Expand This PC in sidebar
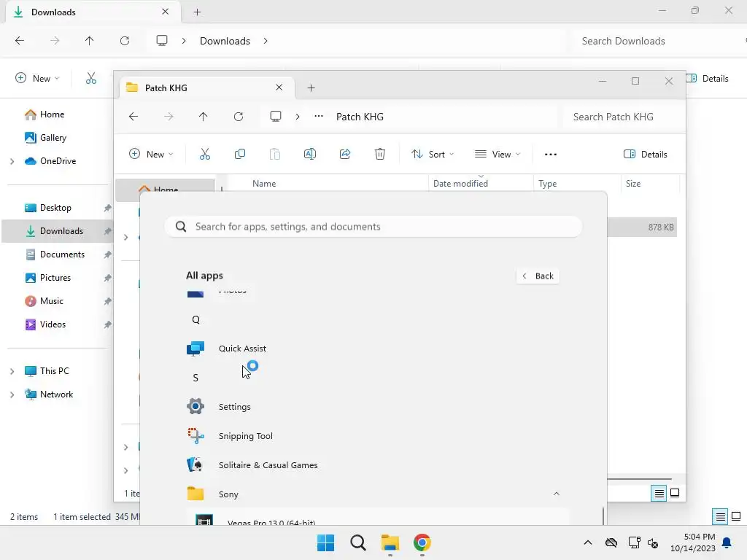 pos(12,371)
